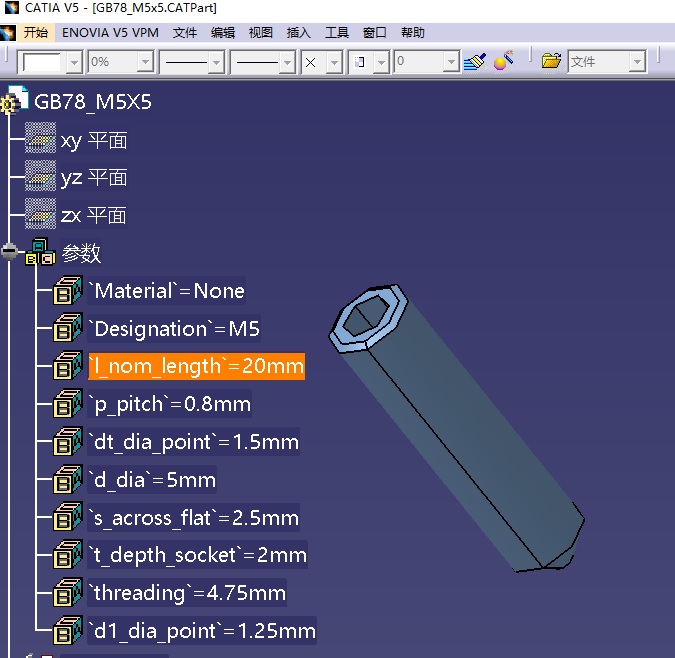Screen dimensions: 675x658
Task: Click the d_dia parameter icon
Action: tap(68, 479)
